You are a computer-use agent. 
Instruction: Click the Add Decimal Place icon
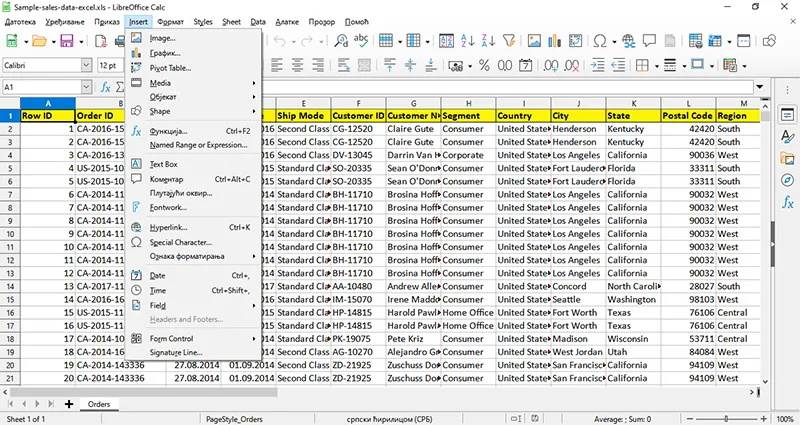(551, 65)
